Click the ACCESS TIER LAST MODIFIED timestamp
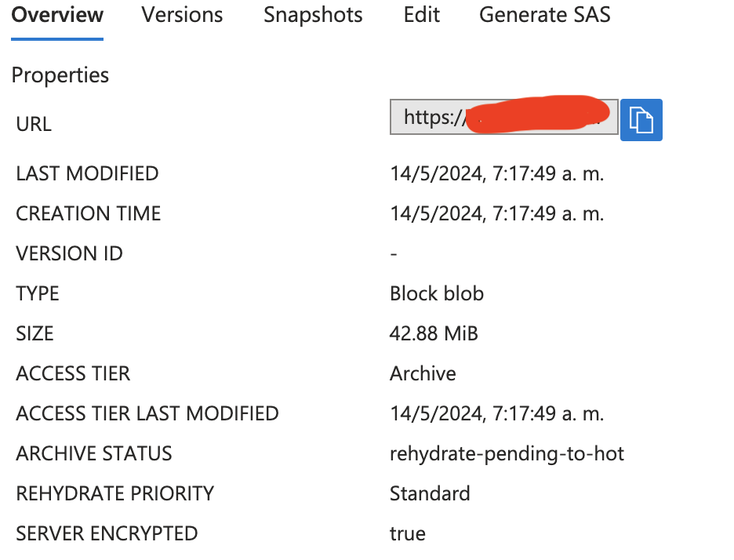 (497, 413)
